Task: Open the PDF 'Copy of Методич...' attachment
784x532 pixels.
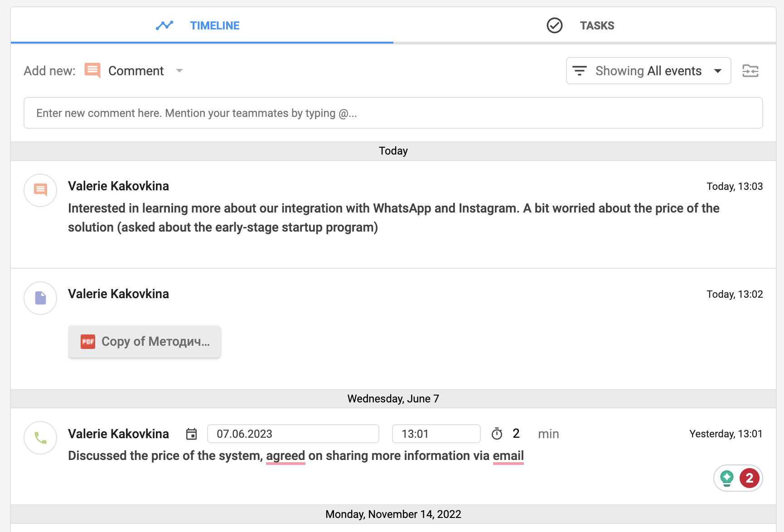Action: coord(144,341)
